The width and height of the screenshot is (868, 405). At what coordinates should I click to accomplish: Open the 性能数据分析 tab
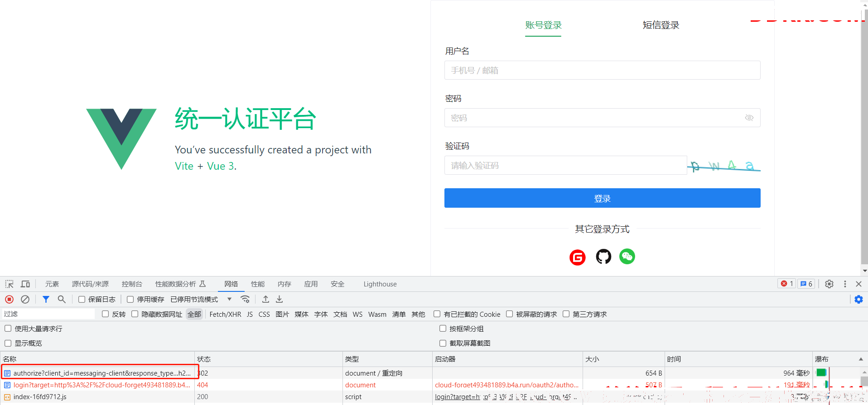[180, 284]
